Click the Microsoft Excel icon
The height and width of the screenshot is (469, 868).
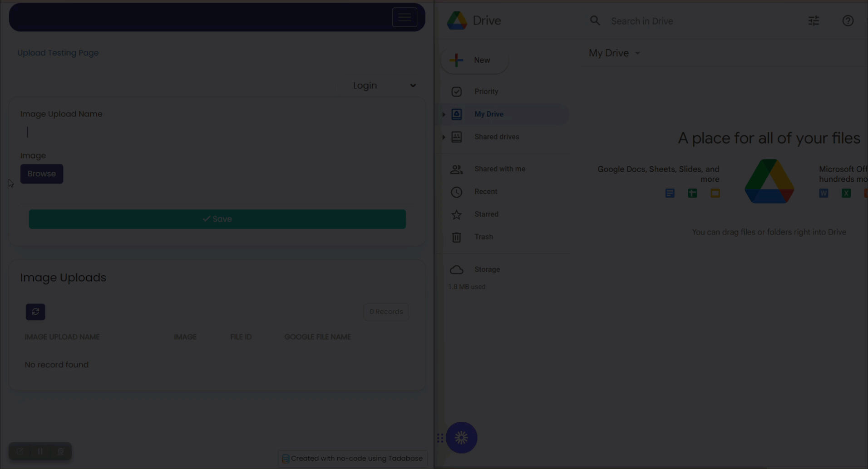(x=846, y=193)
